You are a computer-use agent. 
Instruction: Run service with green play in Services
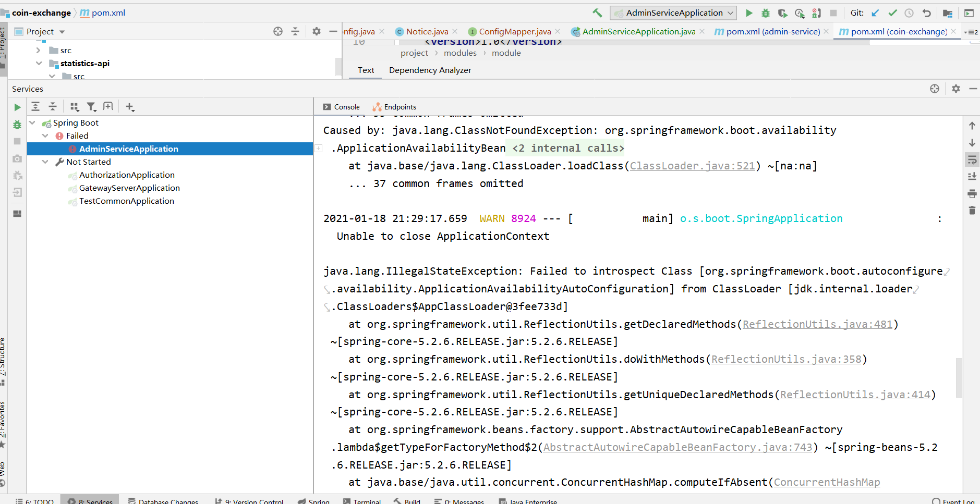[17, 107]
